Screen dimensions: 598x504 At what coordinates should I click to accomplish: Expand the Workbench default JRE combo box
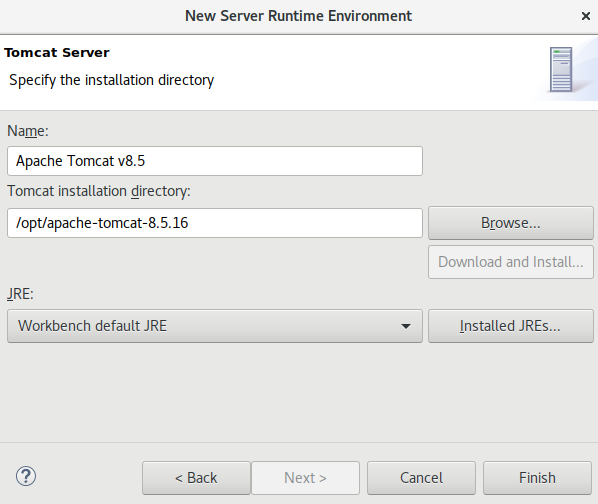click(x=215, y=326)
